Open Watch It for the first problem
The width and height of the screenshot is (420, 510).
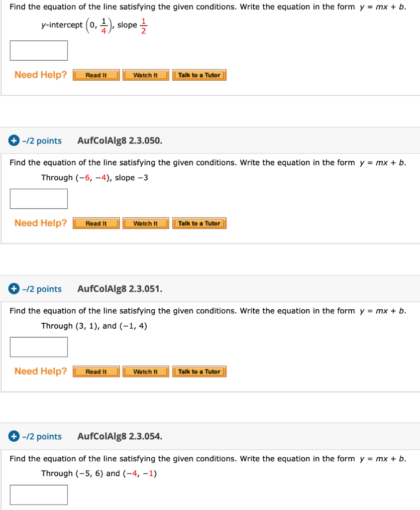(x=145, y=75)
